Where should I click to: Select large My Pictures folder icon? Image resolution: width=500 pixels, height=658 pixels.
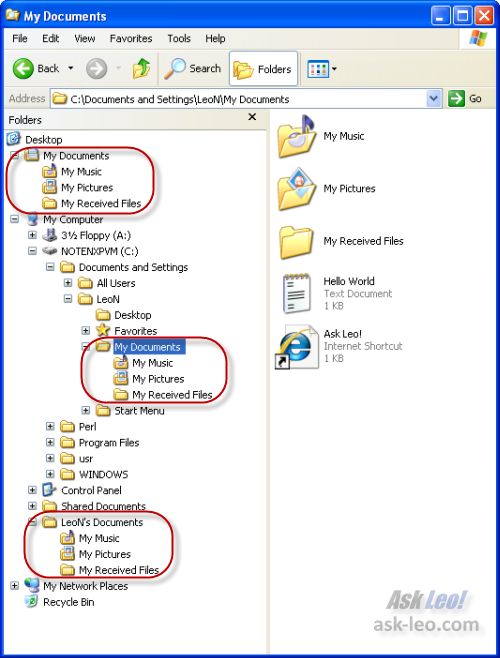296,189
